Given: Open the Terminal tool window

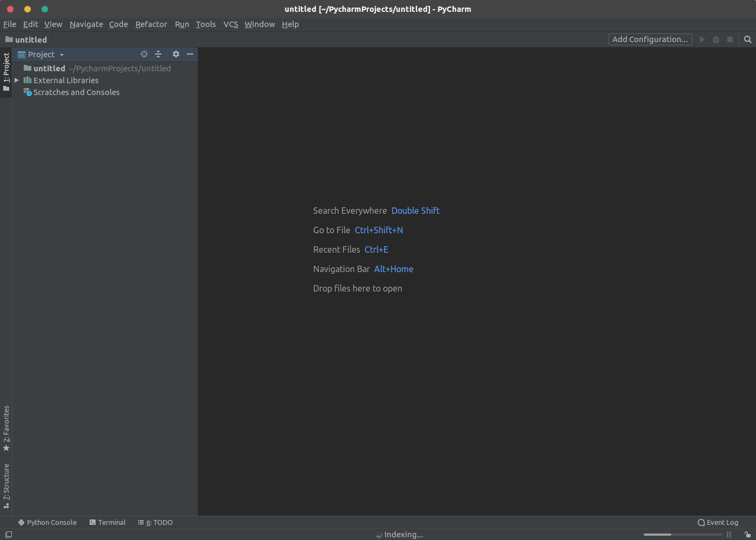Looking at the screenshot, I should tap(107, 523).
